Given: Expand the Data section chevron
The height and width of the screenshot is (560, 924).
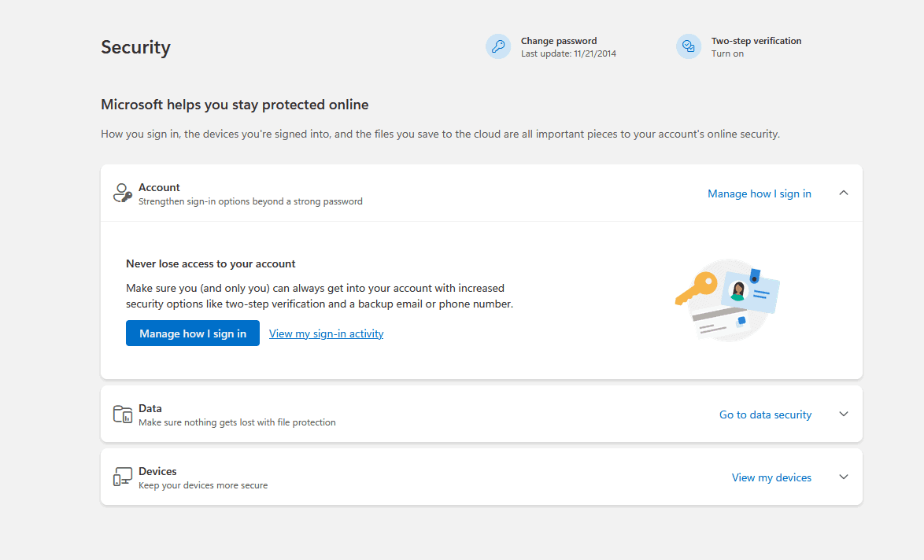Looking at the screenshot, I should point(843,414).
